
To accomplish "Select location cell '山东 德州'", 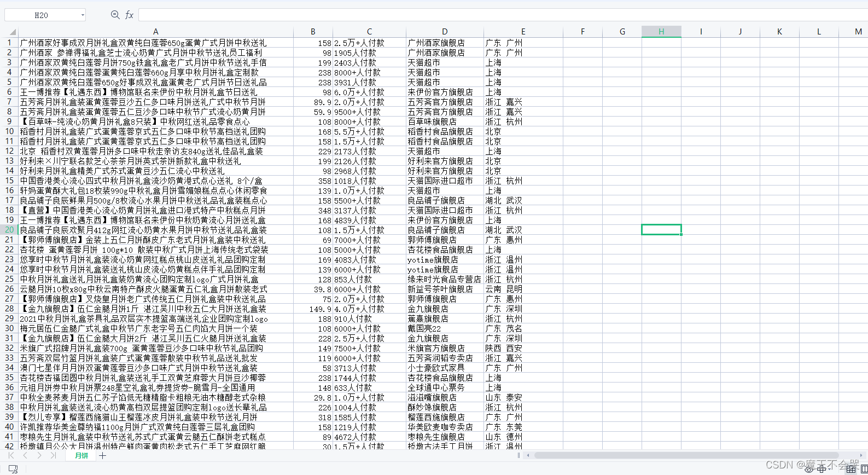I will pos(523,437).
